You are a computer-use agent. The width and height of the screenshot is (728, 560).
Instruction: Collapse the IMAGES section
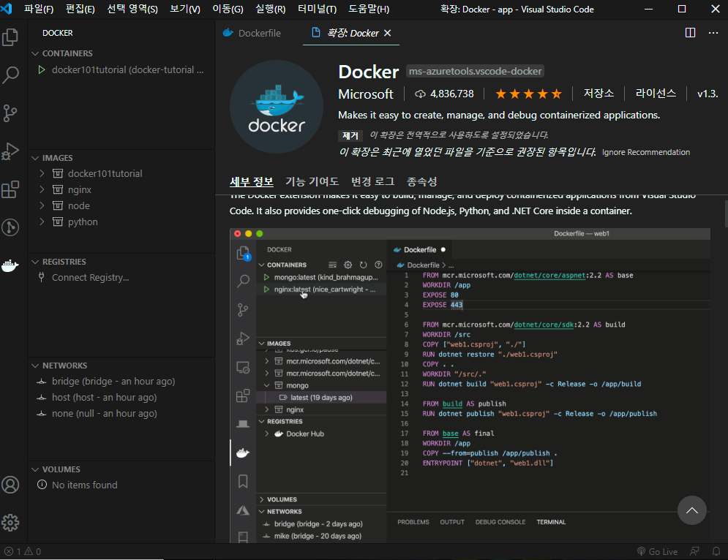[x=35, y=158]
